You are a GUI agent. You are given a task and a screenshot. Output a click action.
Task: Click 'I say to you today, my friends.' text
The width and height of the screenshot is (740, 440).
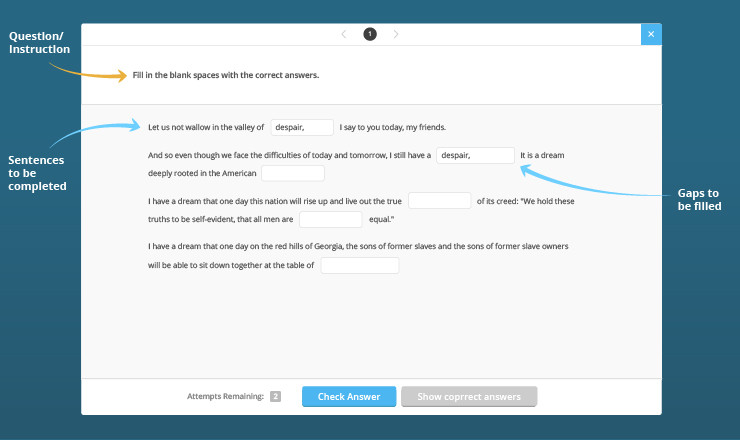click(393, 127)
